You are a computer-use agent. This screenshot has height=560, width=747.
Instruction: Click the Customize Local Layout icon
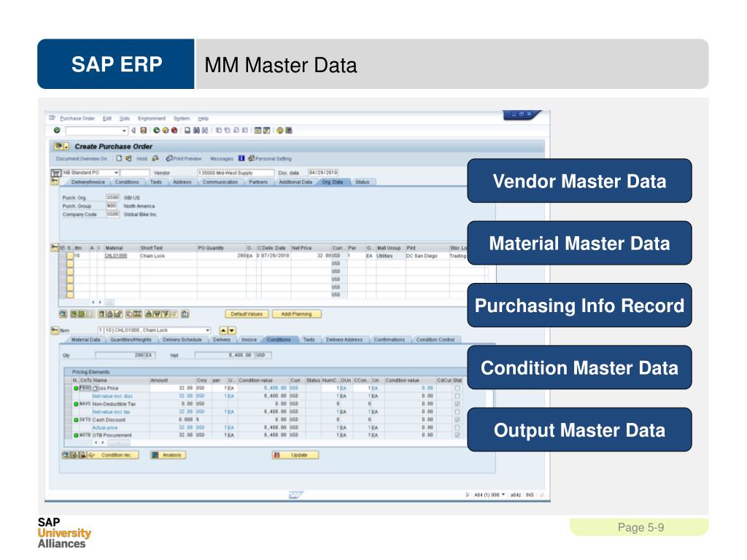coord(289,131)
